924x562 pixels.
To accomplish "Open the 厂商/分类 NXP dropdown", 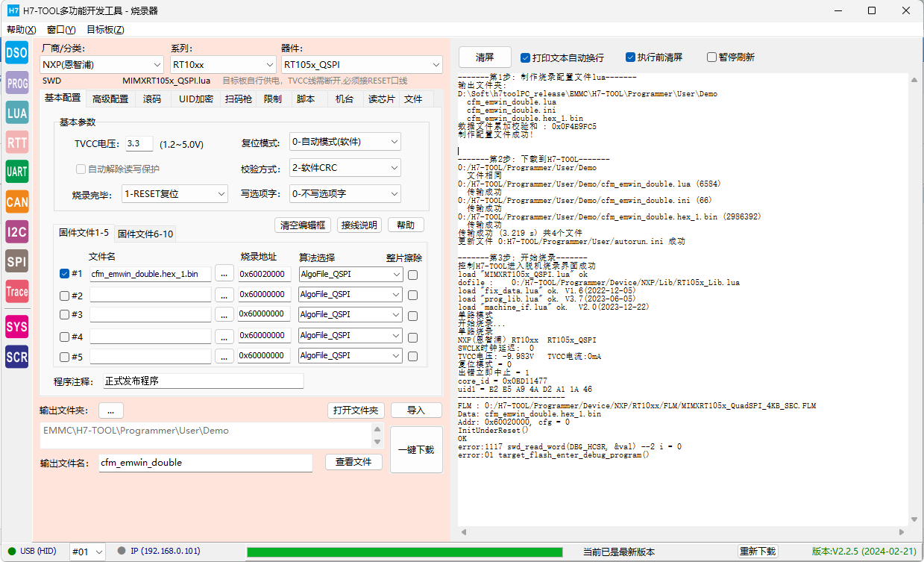I will [x=101, y=65].
